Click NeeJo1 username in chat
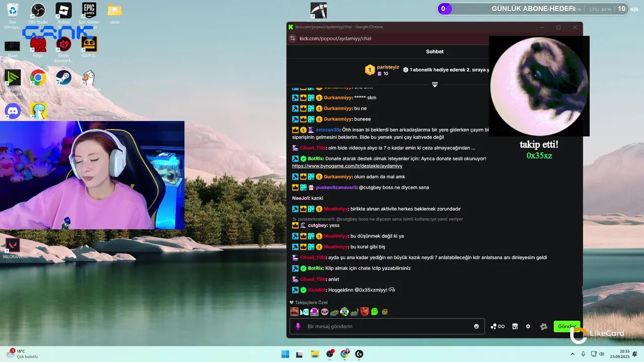 pyautogui.click(x=301, y=198)
